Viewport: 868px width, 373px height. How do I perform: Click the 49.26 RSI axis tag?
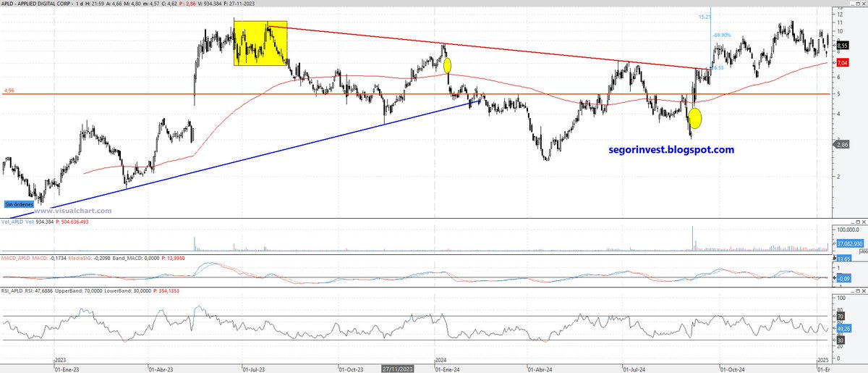click(x=843, y=327)
